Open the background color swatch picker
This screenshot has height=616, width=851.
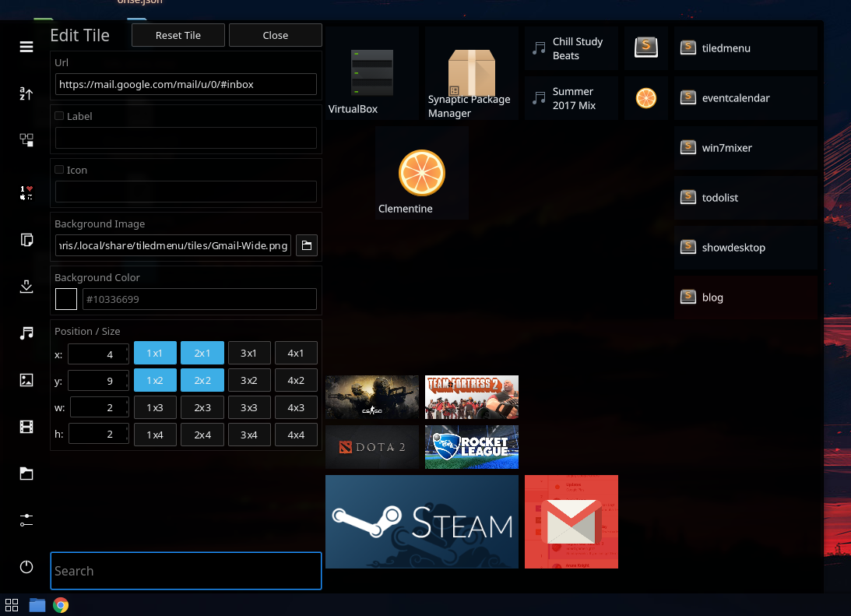[x=66, y=299]
